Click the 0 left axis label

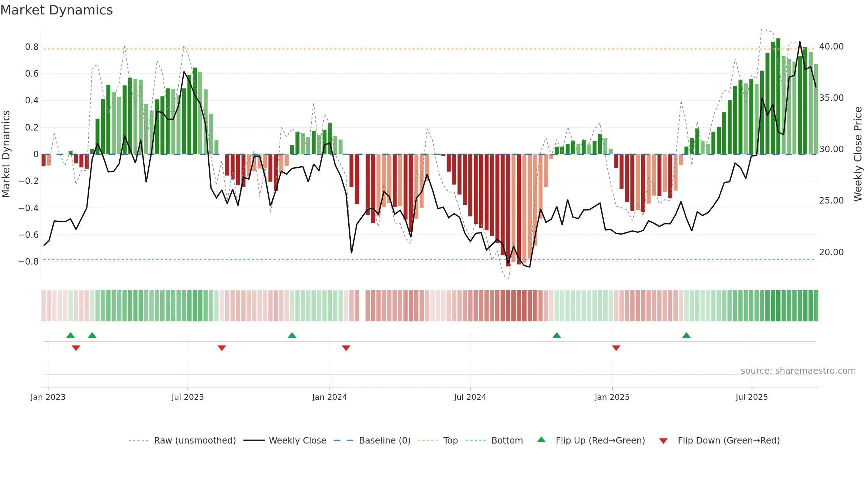[x=36, y=154]
